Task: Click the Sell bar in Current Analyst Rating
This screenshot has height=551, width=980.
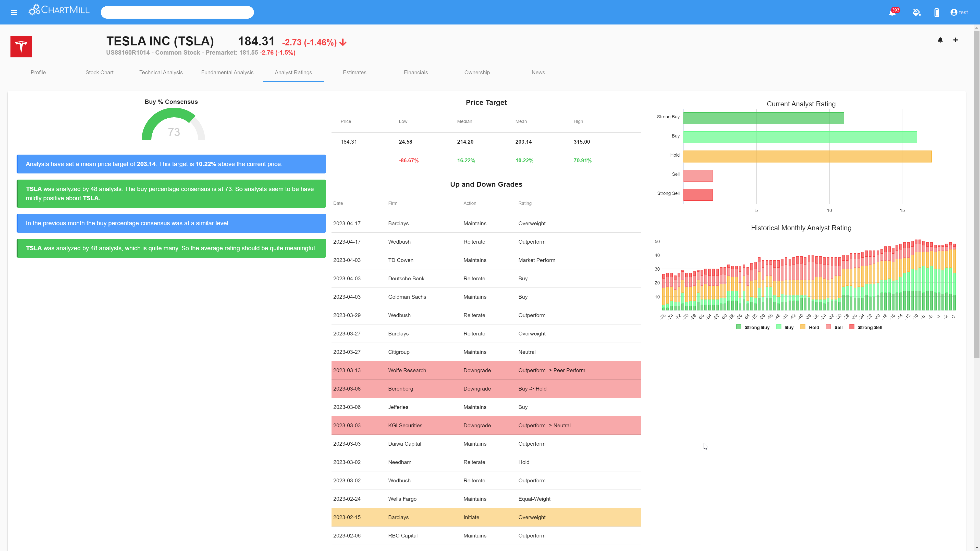Action: pos(698,175)
